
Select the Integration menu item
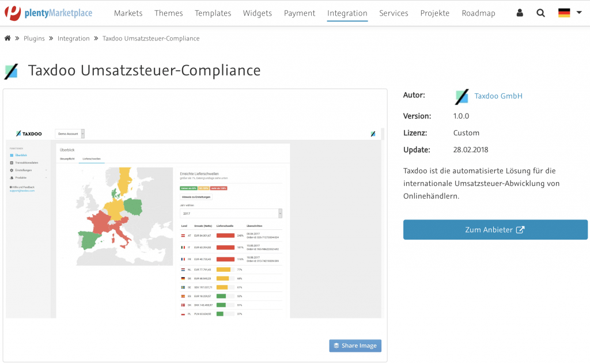(347, 13)
